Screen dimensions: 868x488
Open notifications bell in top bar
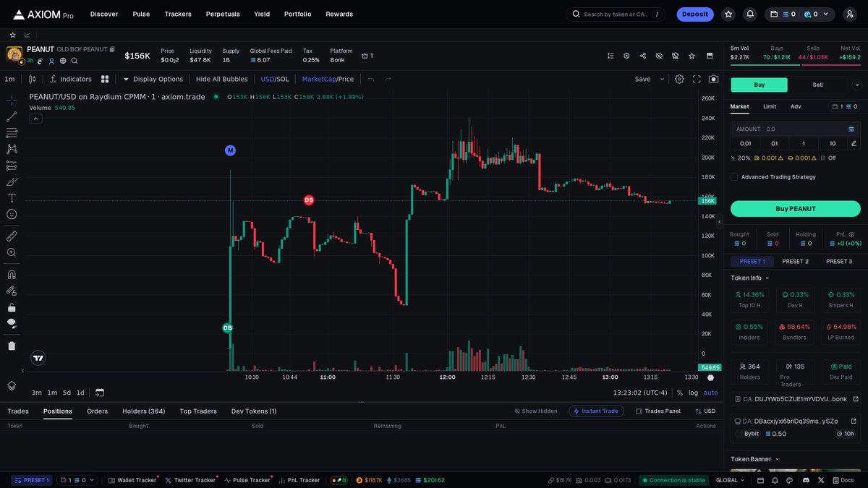point(750,14)
